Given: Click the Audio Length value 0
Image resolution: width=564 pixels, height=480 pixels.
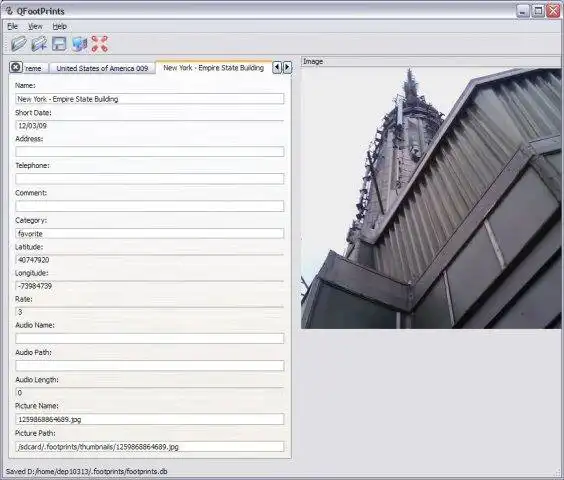Looking at the screenshot, I should [x=20, y=393].
